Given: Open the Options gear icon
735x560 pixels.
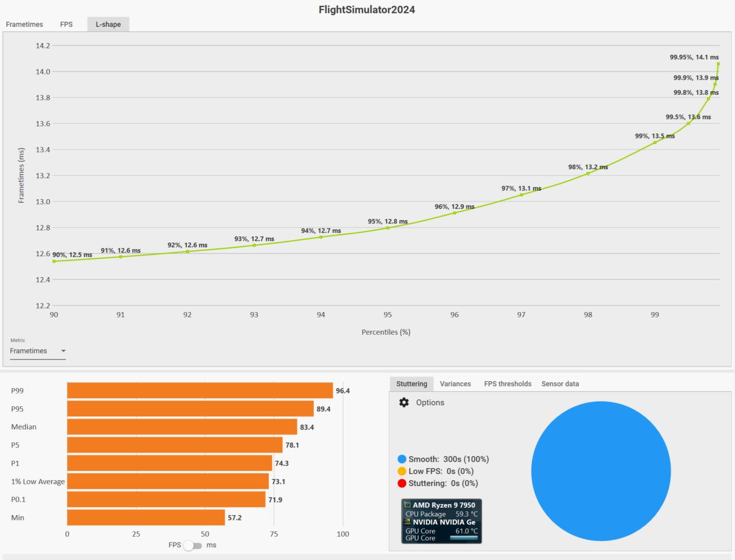Looking at the screenshot, I should tap(404, 402).
